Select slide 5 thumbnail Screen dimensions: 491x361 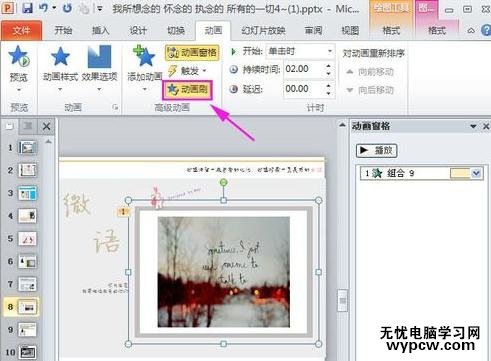point(28,239)
